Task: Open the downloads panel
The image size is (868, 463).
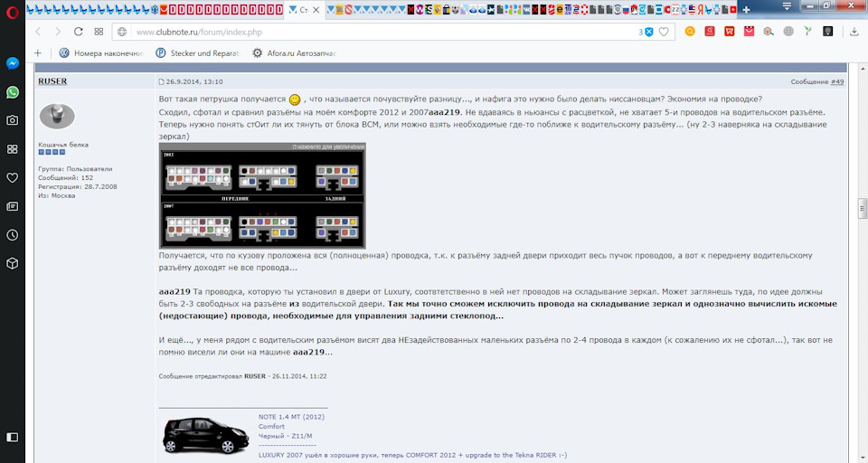Action: [854, 33]
